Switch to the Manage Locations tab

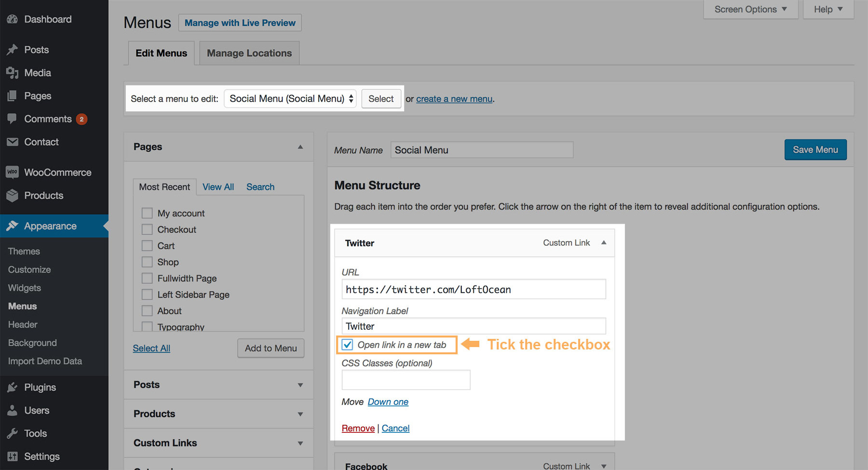(x=249, y=53)
